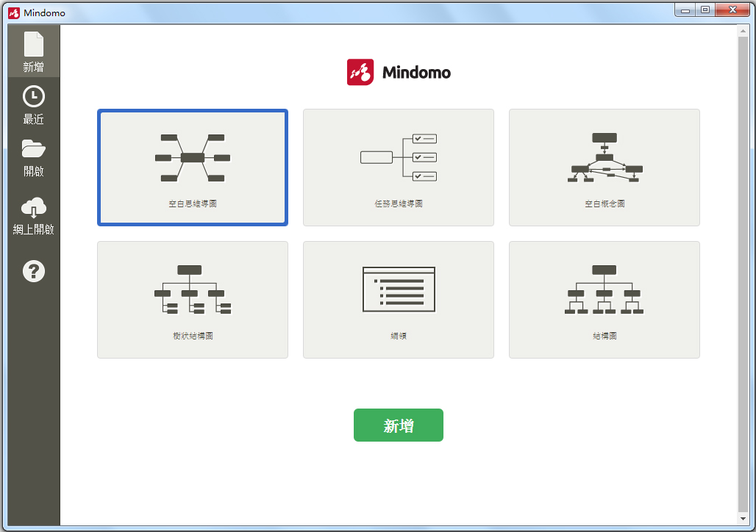The height and width of the screenshot is (532, 756).
Task: Click the 開啟 (Open) folder icon
Action: [34, 149]
